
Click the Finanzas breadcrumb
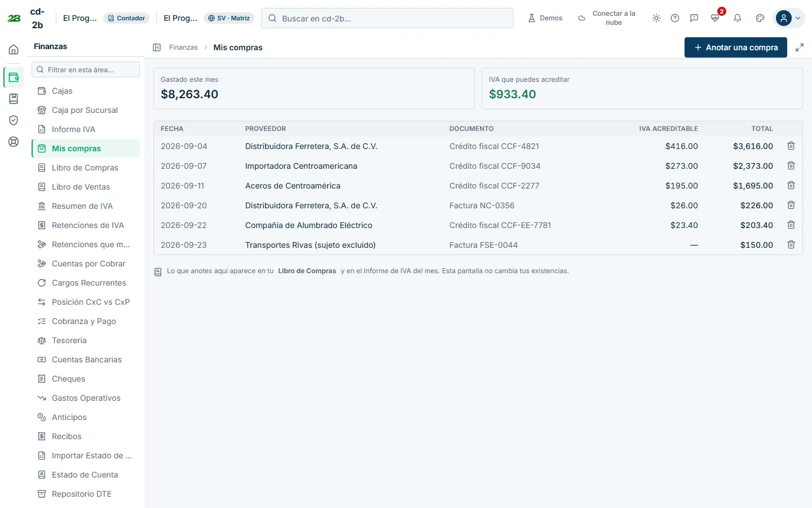tap(183, 47)
